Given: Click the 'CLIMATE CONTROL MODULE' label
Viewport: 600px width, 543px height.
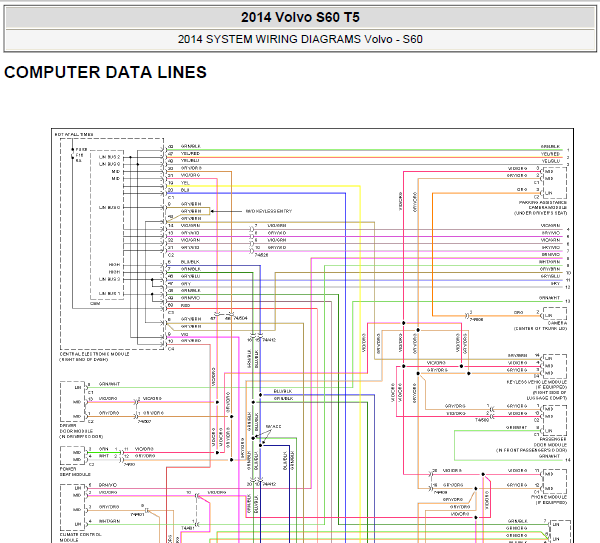Looking at the screenshot, I should coord(80,537).
